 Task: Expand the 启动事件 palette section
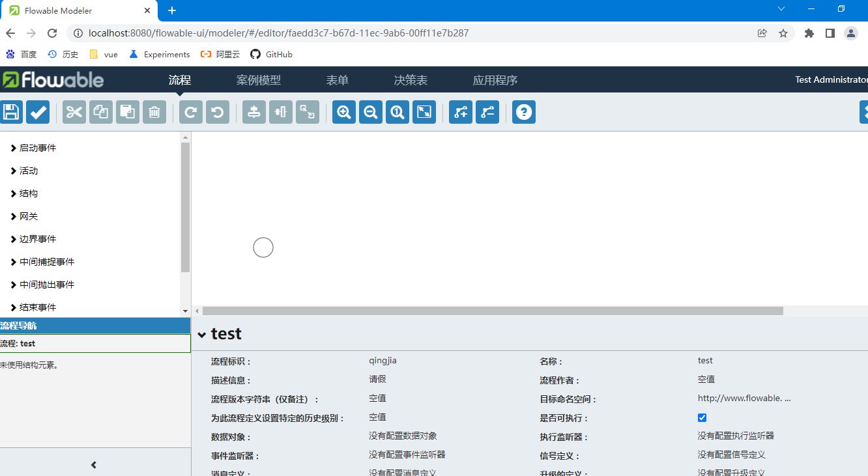[35, 148]
